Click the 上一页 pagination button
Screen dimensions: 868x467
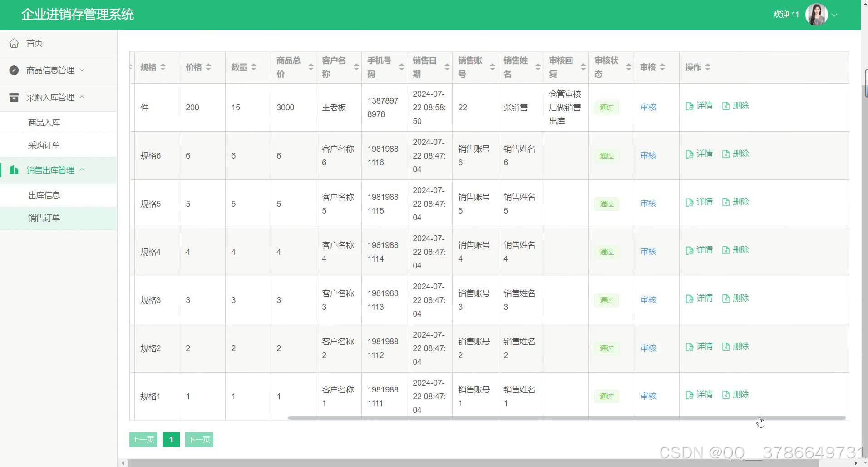[143, 439]
